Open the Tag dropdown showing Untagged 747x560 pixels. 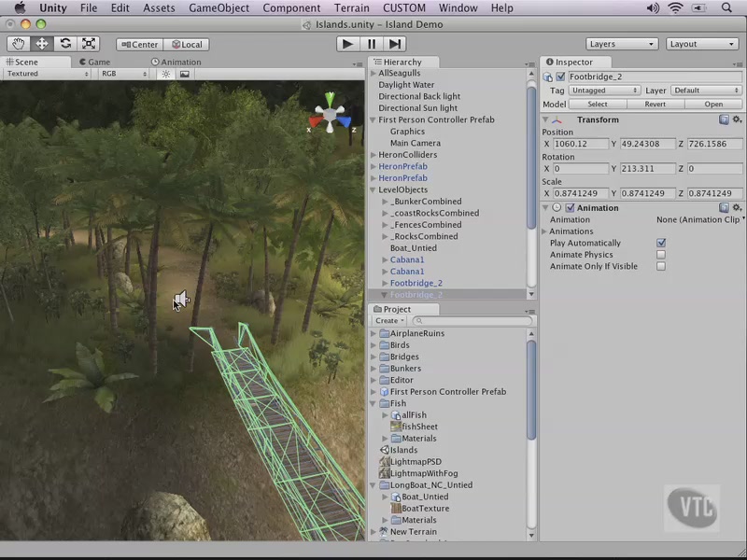pos(606,91)
